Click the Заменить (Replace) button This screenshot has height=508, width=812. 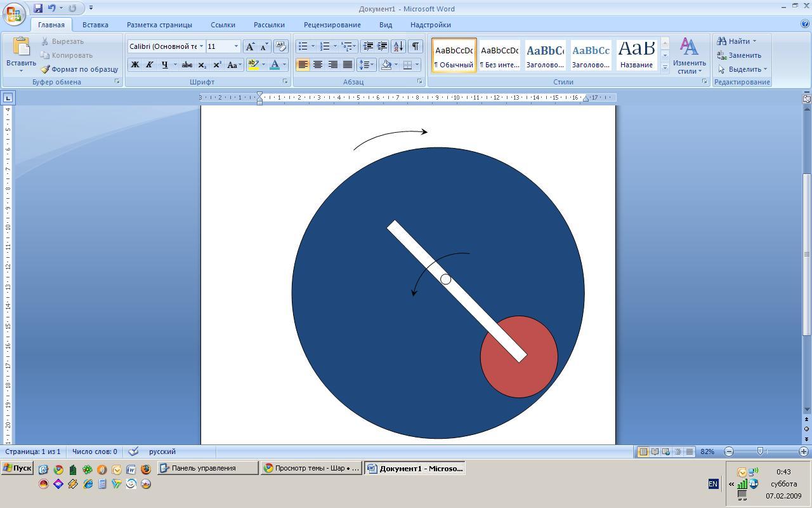[x=739, y=55]
